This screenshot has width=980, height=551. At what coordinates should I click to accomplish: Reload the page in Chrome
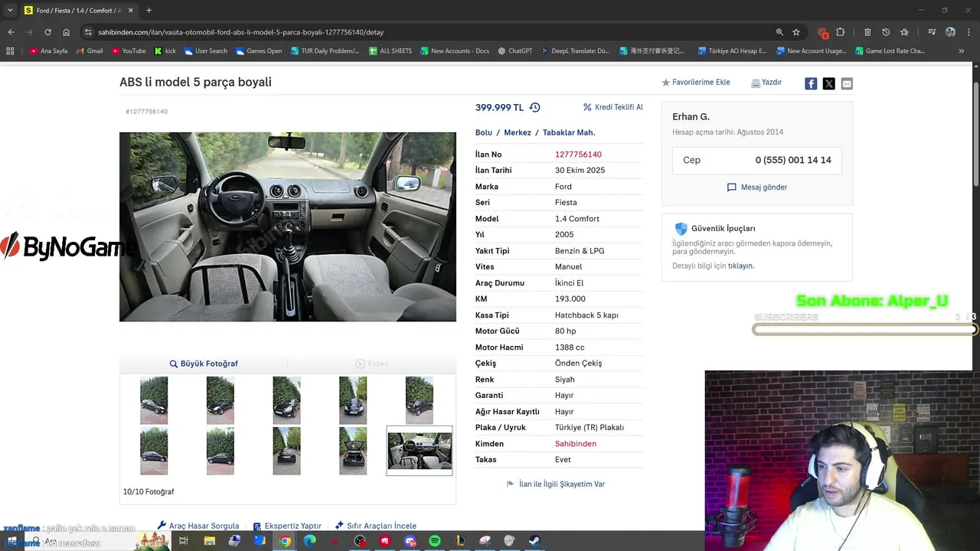[x=47, y=32]
